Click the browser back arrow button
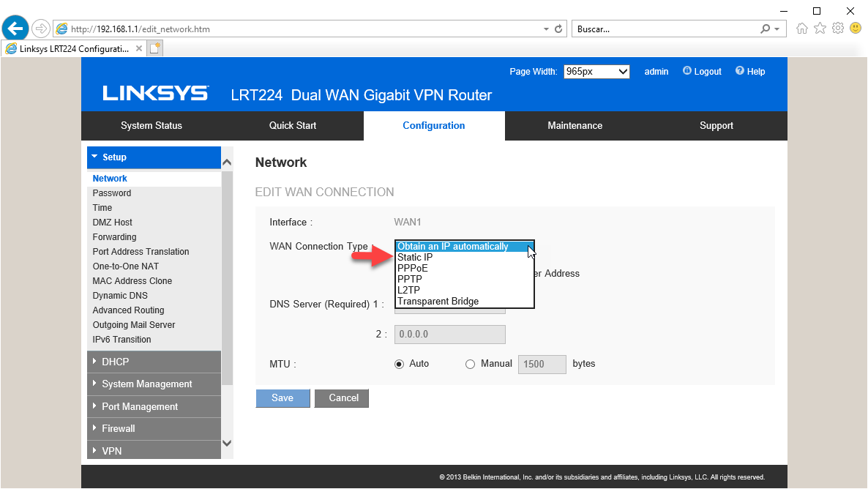Screen dimensions: 868x489 (15, 29)
